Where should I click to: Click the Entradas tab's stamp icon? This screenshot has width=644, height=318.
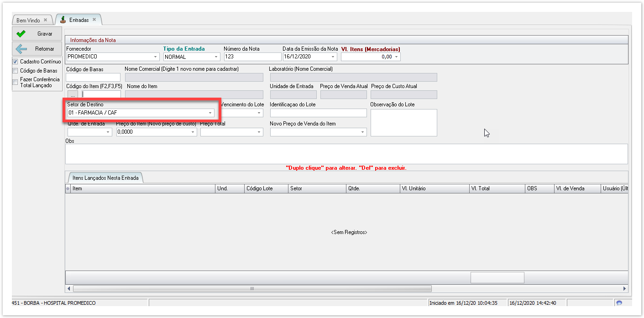pos(63,20)
